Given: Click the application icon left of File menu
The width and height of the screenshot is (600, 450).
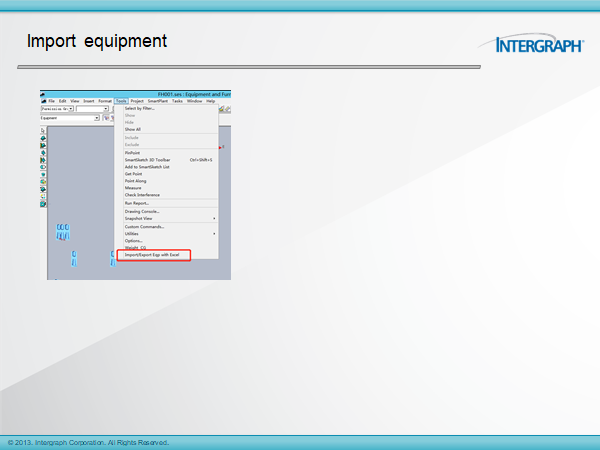Looking at the screenshot, I should [x=44, y=101].
